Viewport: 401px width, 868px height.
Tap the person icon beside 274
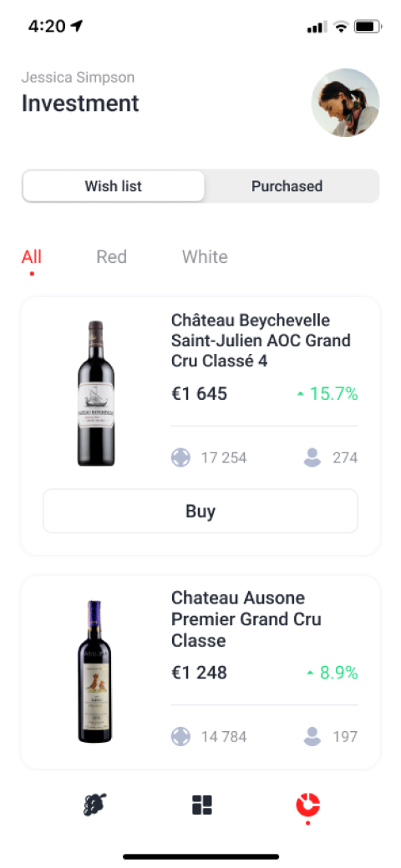tap(312, 458)
